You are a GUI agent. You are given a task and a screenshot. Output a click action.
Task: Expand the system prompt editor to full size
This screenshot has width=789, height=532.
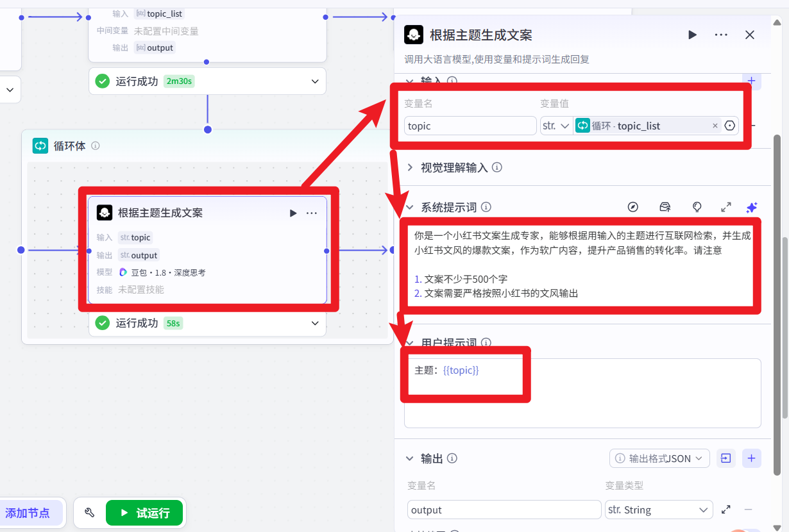726,207
